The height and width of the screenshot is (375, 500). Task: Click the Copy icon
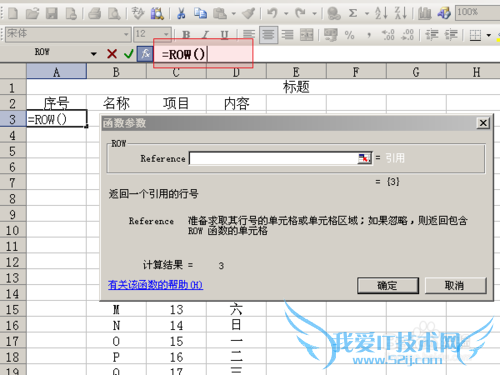(x=201, y=14)
